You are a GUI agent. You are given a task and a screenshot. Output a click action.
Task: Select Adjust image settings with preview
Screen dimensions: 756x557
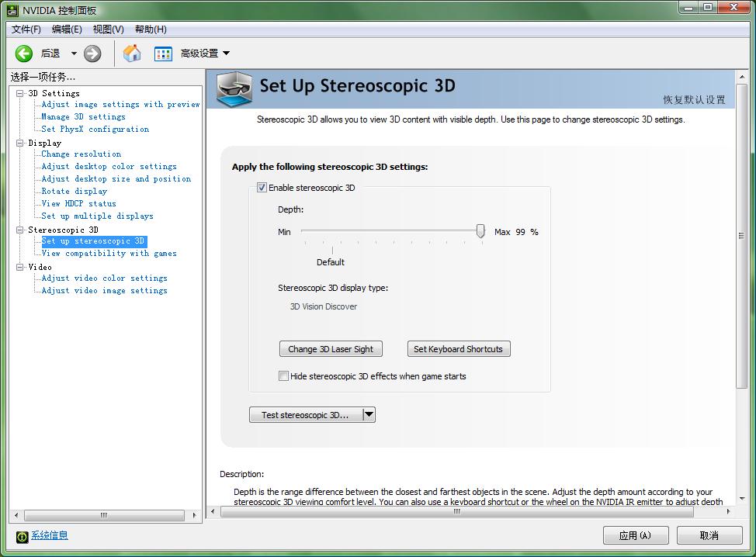[120, 104]
